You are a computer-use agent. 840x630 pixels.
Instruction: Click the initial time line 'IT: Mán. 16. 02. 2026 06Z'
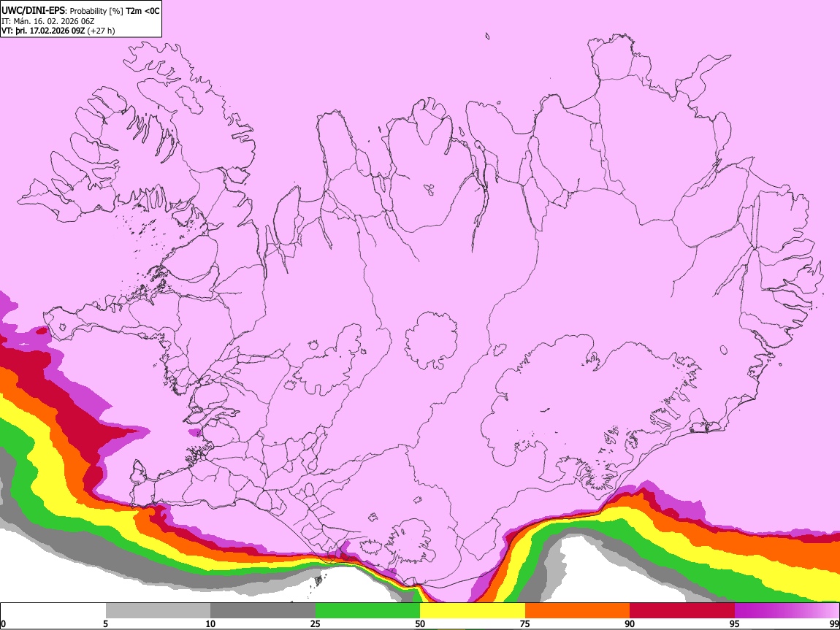click(x=48, y=21)
